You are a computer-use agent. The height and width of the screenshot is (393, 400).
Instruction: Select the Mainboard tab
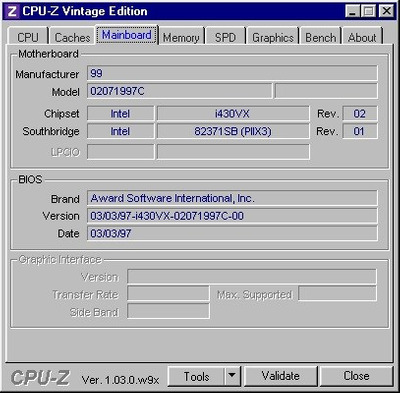click(127, 35)
